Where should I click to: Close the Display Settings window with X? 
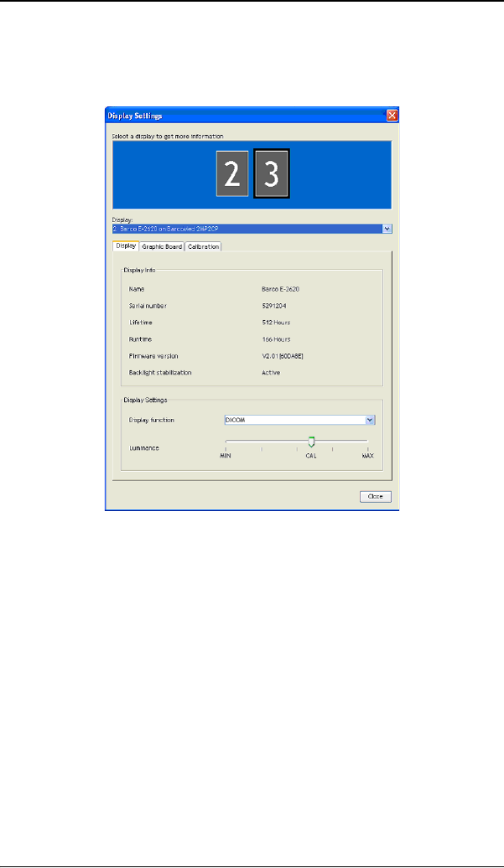point(392,116)
